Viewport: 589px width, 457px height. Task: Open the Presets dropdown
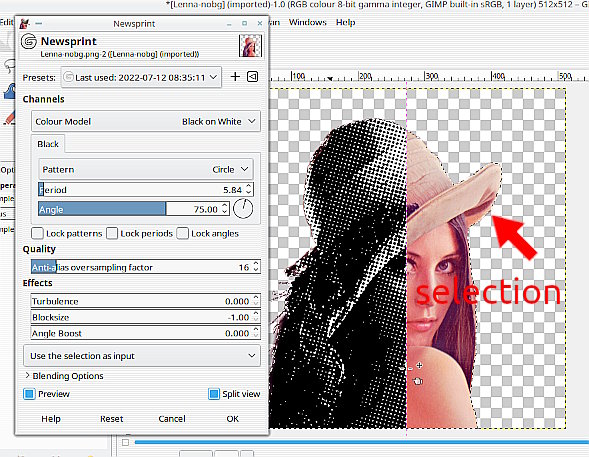tap(141, 77)
